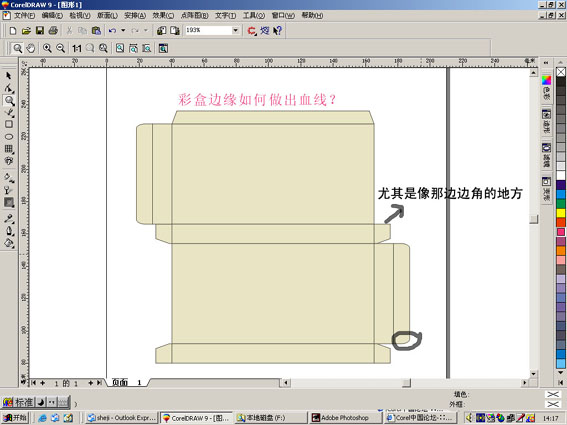This screenshot has height=425, width=567.
Task: Choose the Graph Paper tool
Action: (9, 149)
